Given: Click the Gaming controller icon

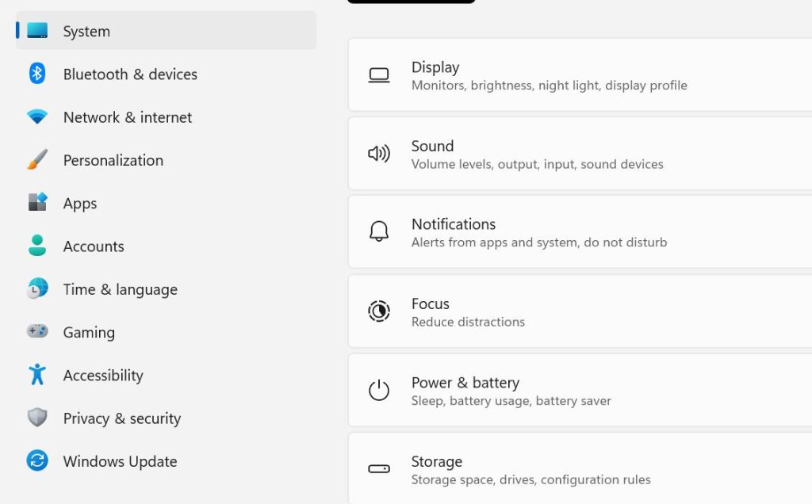Looking at the screenshot, I should point(37,332).
